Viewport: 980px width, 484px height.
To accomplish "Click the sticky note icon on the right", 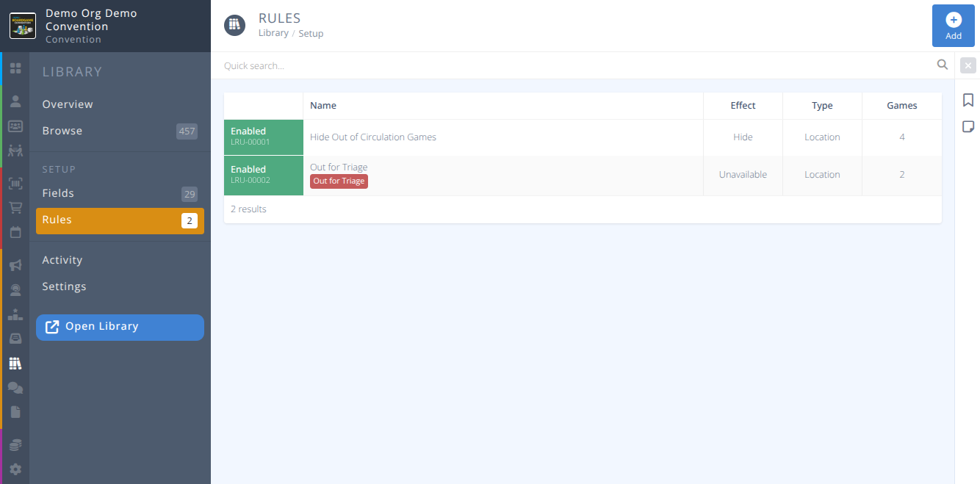I will pyautogui.click(x=968, y=126).
